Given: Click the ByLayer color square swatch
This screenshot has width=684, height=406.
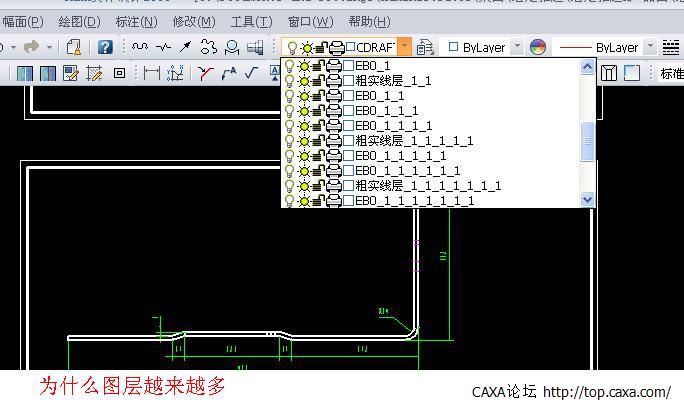Looking at the screenshot, I should click(x=454, y=47).
